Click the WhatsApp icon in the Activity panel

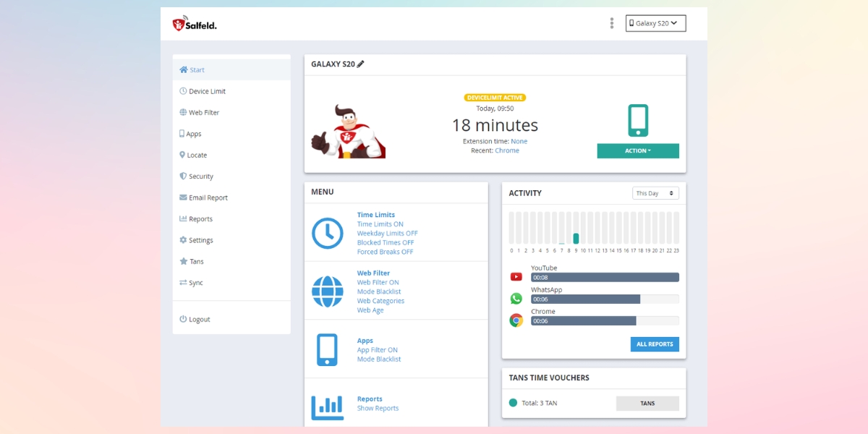pyautogui.click(x=516, y=297)
